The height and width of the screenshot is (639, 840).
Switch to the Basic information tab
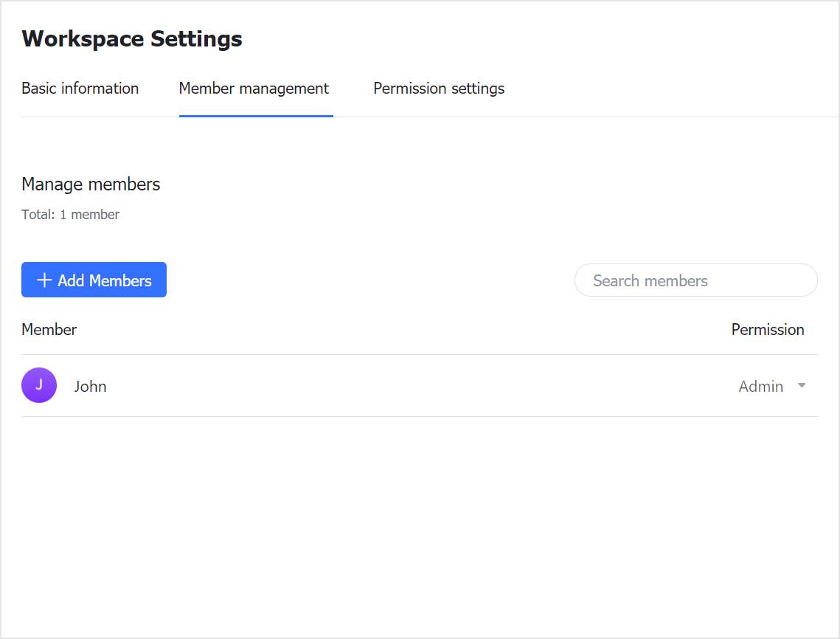tap(80, 89)
